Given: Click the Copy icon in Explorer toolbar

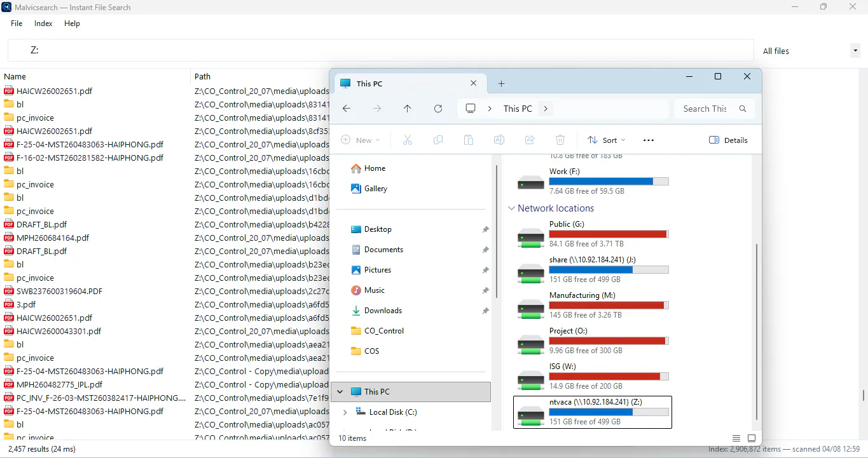Looking at the screenshot, I should click(438, 140).
